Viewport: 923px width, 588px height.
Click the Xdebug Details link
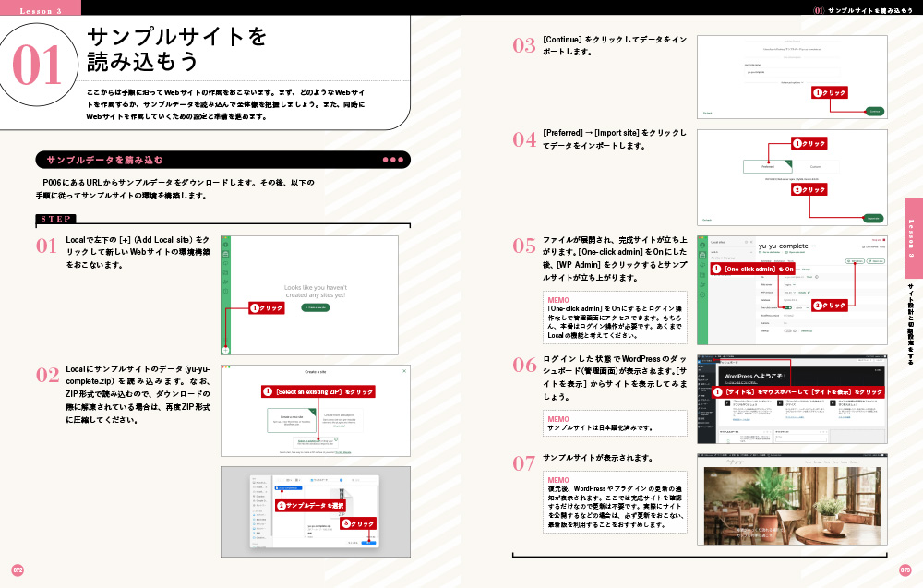[x=807, y=330]
